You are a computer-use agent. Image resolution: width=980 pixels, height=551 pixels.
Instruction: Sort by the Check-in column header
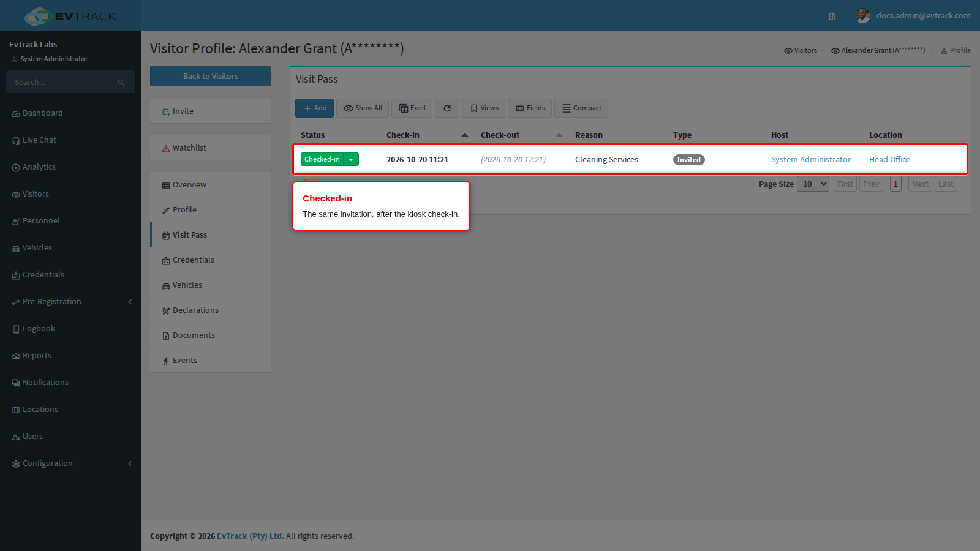pos(427,135)
